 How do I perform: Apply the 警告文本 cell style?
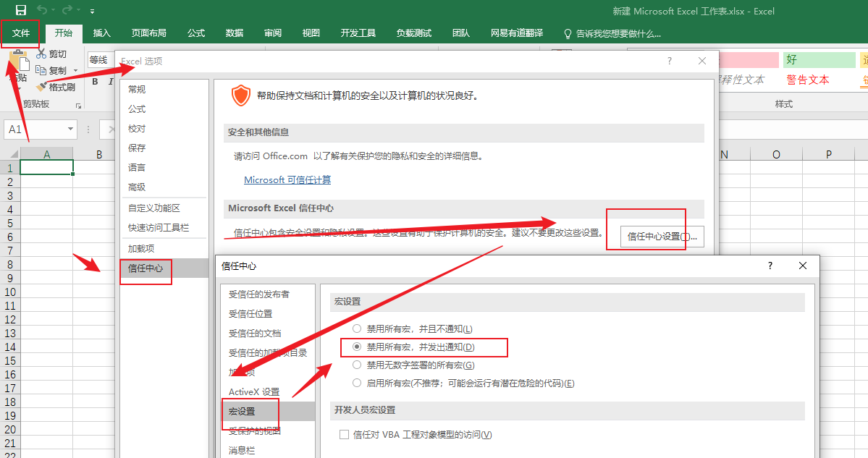(x=808, y=80)
